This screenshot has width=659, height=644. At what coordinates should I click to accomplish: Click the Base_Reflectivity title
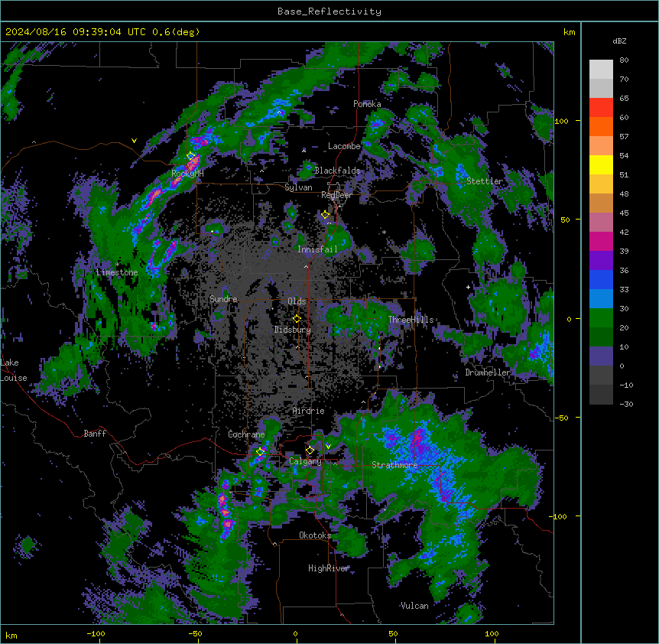[329, 11]
